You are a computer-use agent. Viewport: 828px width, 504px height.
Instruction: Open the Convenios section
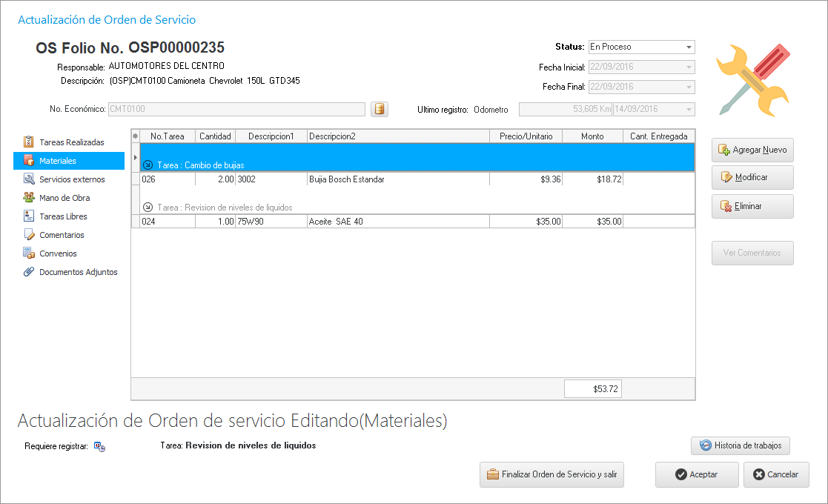coord(58,253)
